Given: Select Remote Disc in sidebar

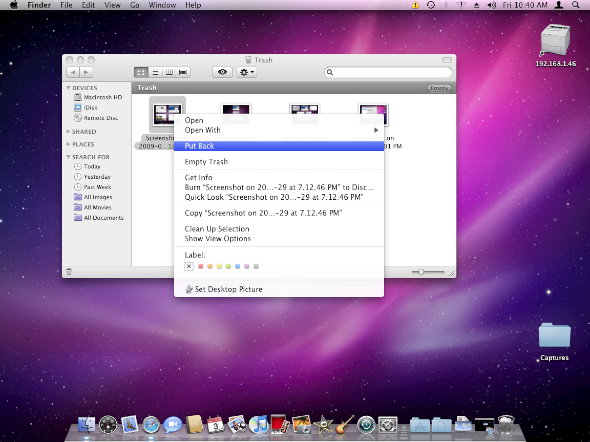Looking at the screenshot, I should point(96,118).
